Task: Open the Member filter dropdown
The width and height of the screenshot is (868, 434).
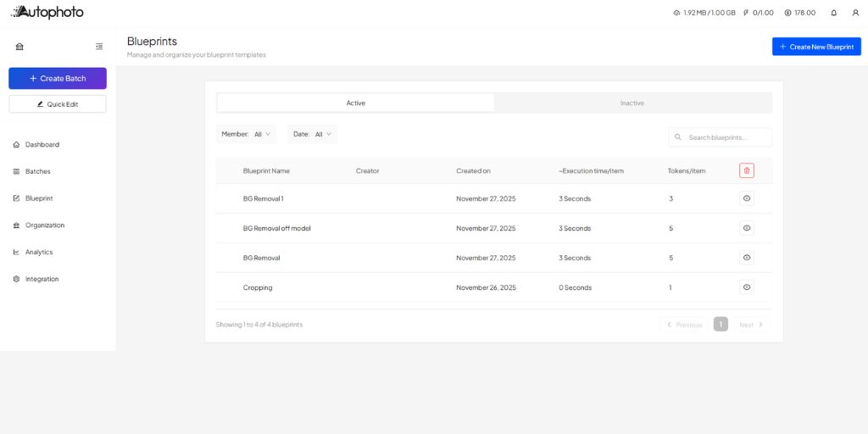Action: [246, 134]
